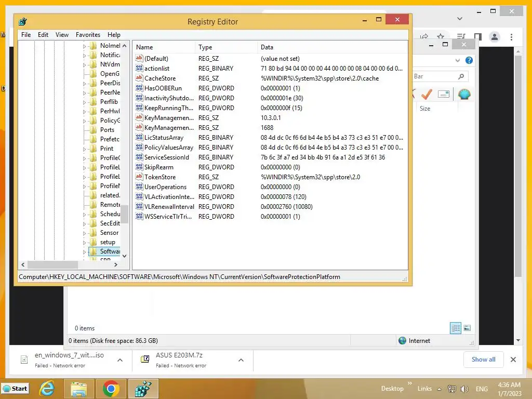Viewport: 532px width, 399px height.
Task: Open the Edit menu in Registry Editor
Action: tap(43, 35)
